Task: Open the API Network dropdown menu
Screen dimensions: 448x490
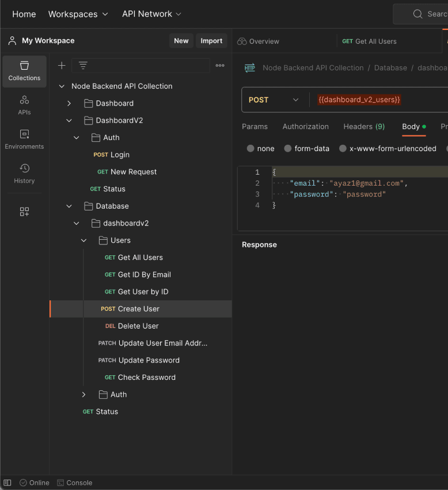Action: [x=151, y=14]
